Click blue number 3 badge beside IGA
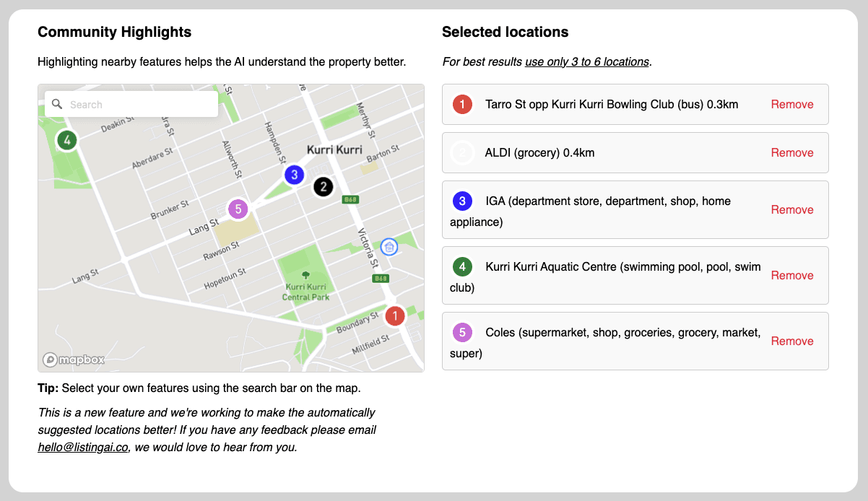Image resolution: width=868 pixels, height=501 pixels. coord(462,201)
